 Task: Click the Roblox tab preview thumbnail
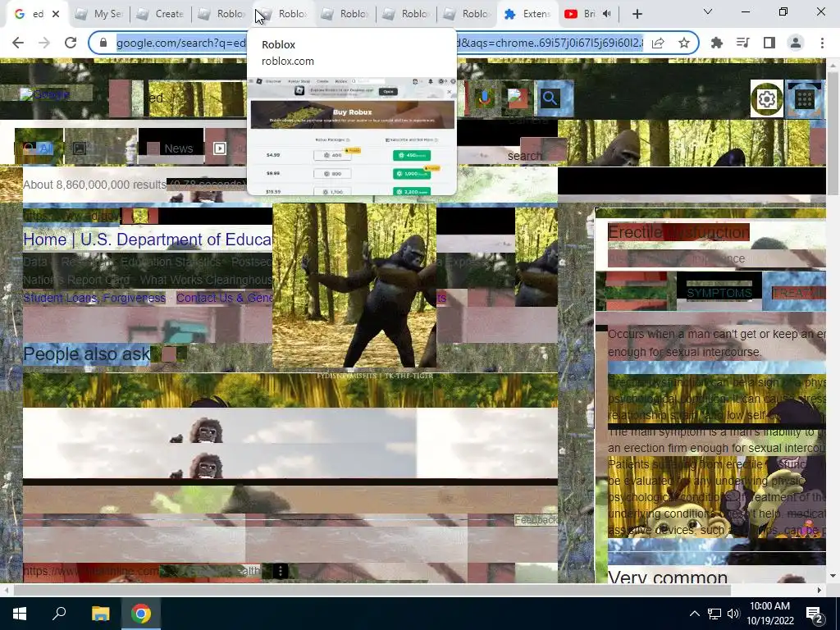coord(352,136)
